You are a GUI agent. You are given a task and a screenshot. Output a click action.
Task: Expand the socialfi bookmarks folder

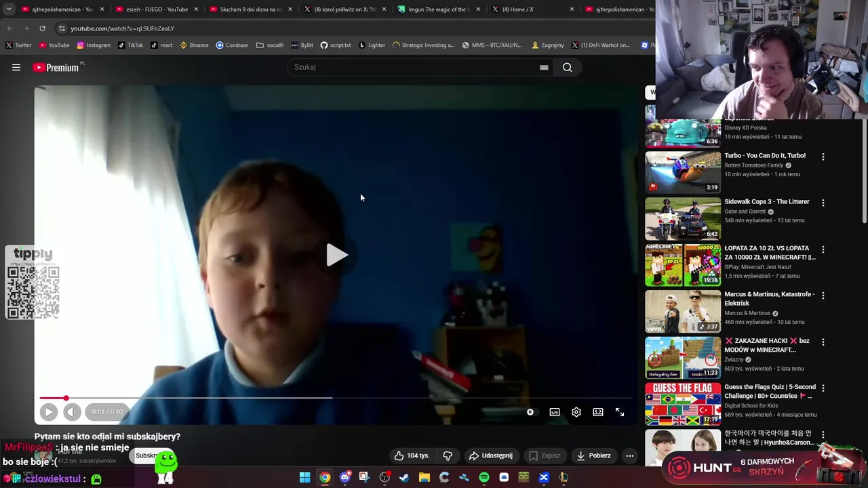tap(270, 45)
